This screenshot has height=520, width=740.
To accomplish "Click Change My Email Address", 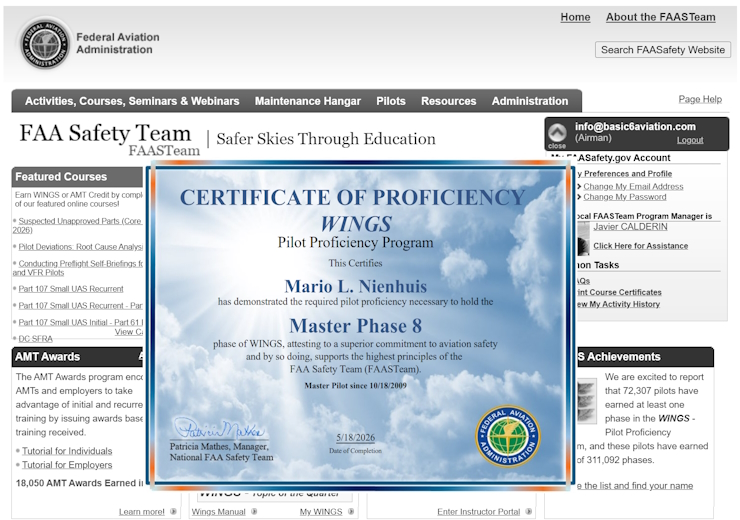I will tap(633, 186).
